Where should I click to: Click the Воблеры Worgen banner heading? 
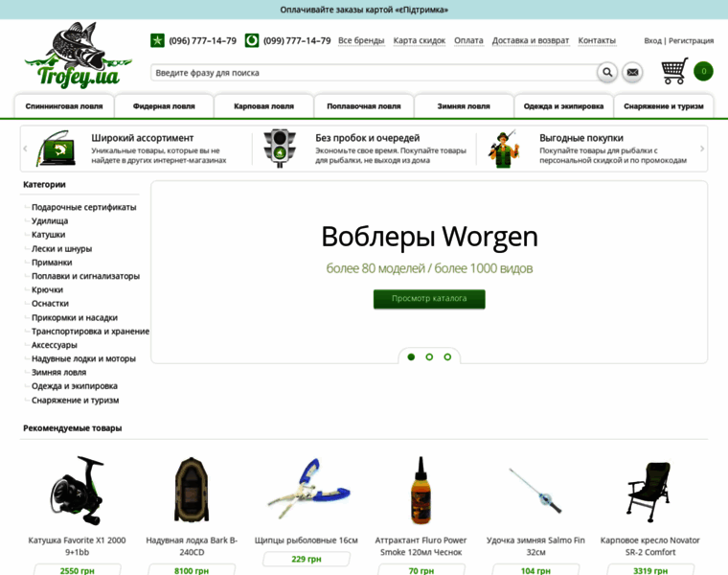click(429, 237)
